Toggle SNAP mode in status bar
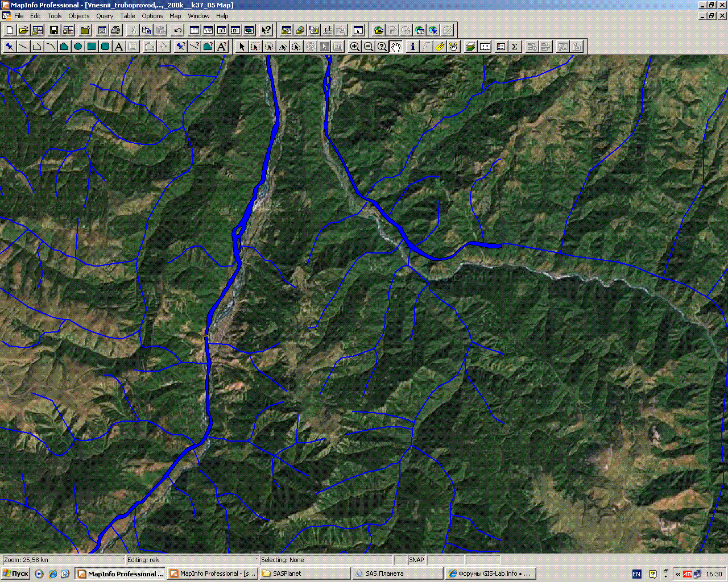Screen dimensions: 728x582 coord(416,560)
